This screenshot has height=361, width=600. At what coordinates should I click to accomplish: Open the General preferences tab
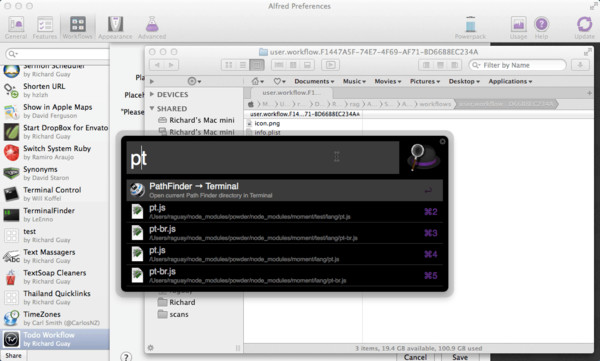tap(16, 28)
